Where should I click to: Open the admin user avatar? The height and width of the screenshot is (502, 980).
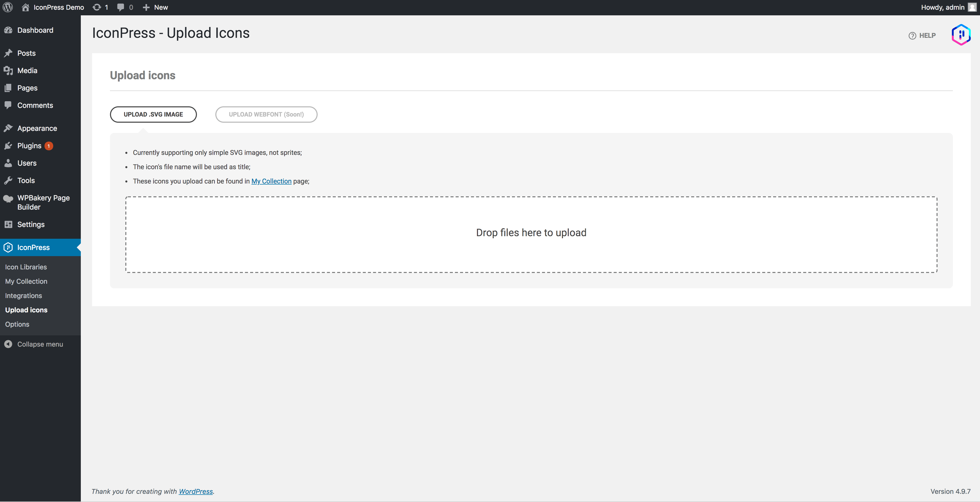point(972,7)
